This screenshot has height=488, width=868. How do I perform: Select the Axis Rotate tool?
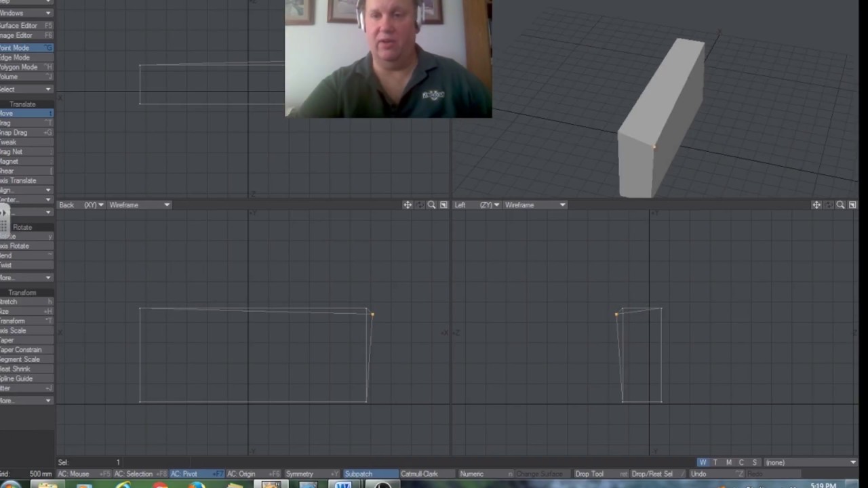tap(26, 246)
